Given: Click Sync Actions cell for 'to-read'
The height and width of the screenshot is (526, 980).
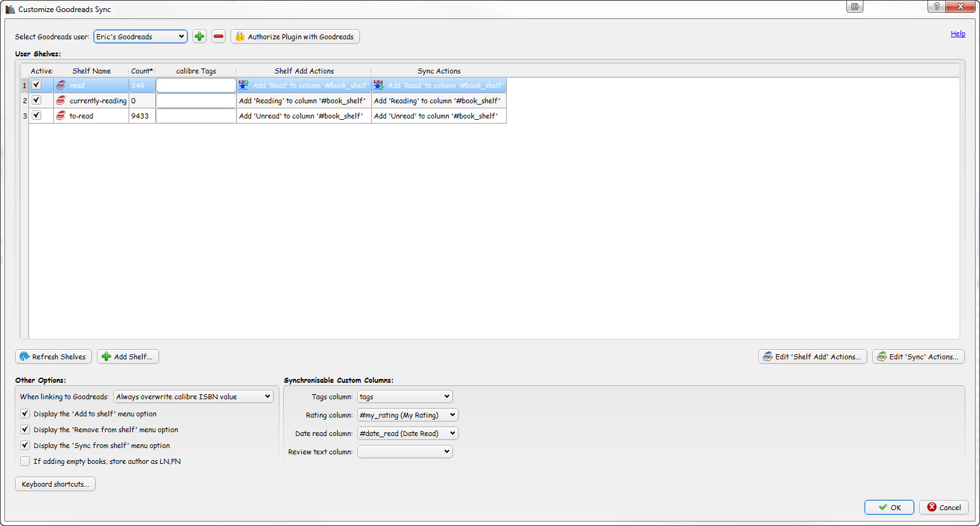Looking at the screenshot, I should [439, 116].
